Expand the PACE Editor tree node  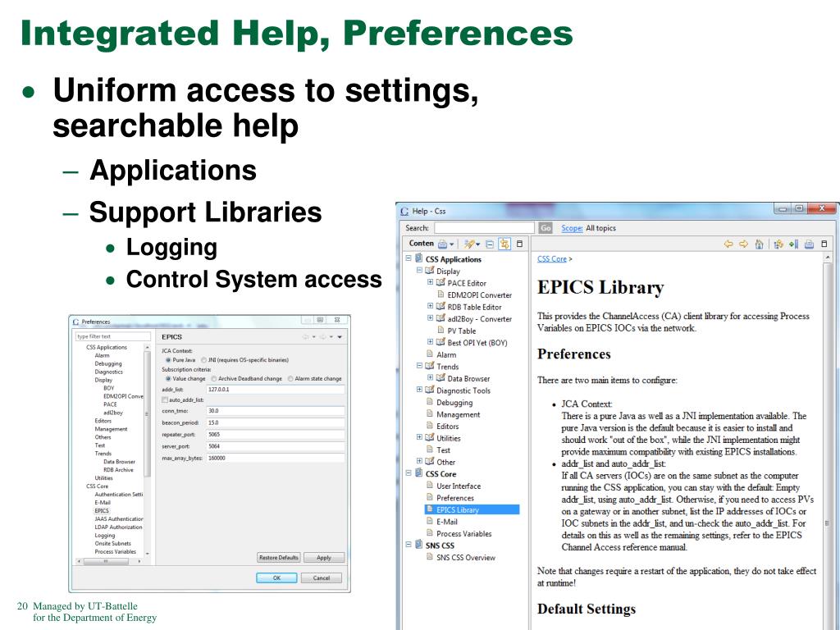point(430,282)
